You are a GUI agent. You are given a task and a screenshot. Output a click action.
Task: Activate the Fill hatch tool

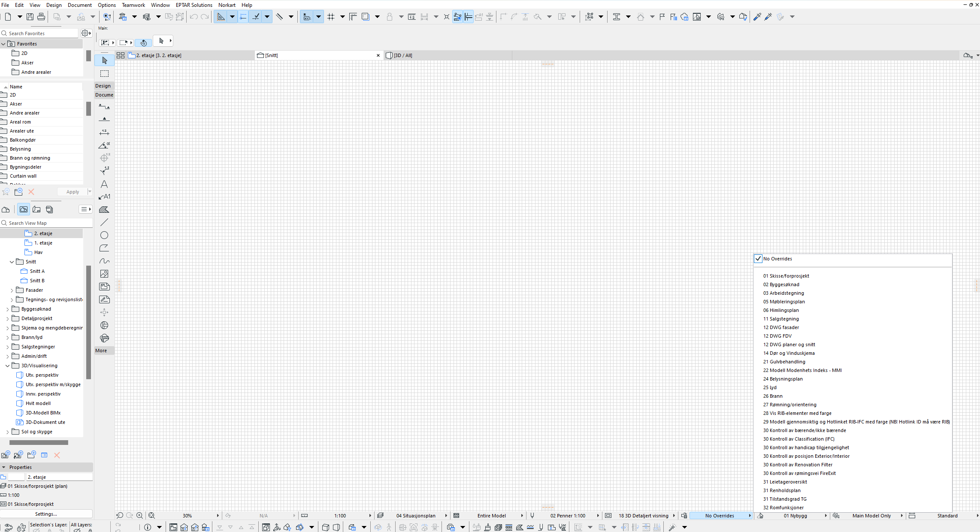click(x=104, y=210)
